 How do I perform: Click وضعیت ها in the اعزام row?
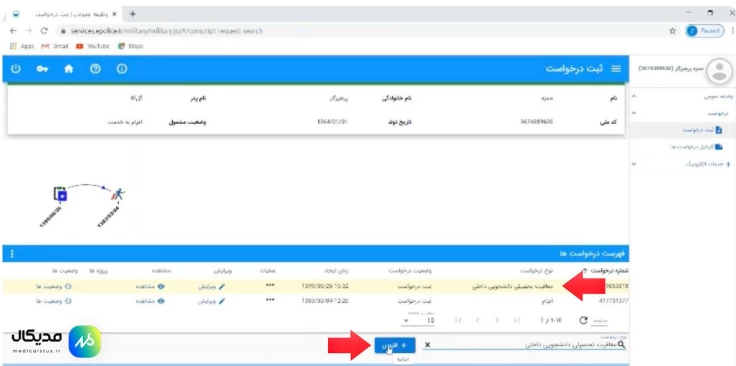(x=54, y=301)
